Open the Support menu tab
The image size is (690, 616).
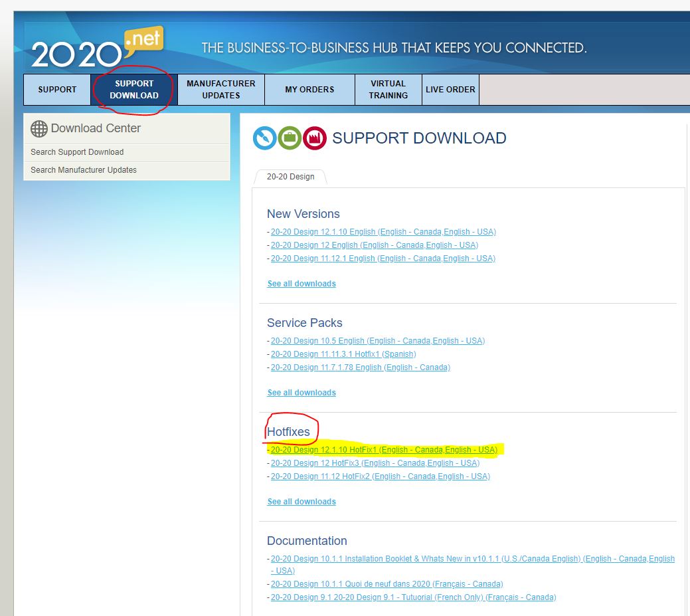tap(57, 90)
